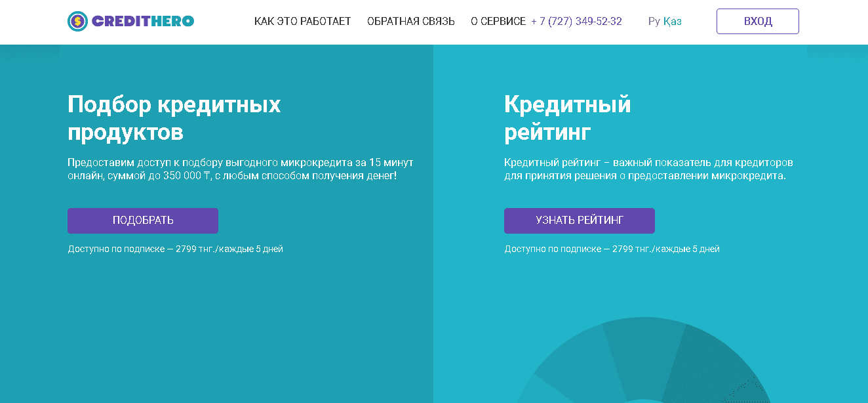Open the О СЕРВИСЕ section

click(x=498, y=21)
